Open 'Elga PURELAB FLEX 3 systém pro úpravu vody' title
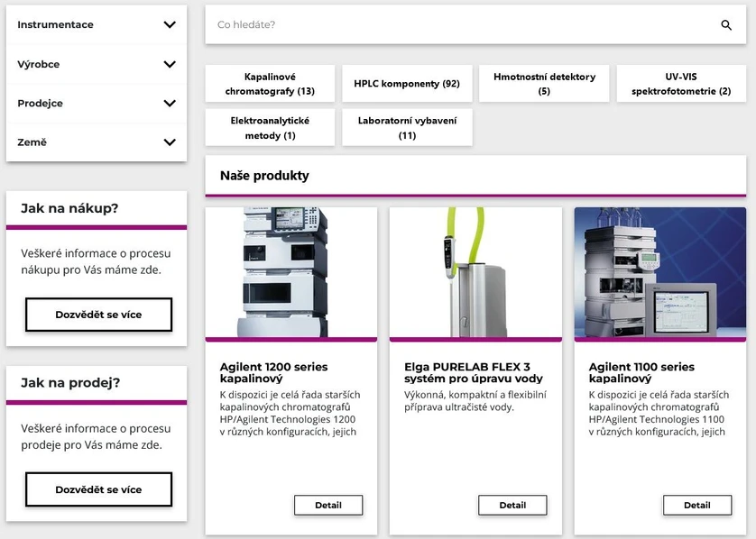Viewport: 756px width, 539px height. coord(474,372)
